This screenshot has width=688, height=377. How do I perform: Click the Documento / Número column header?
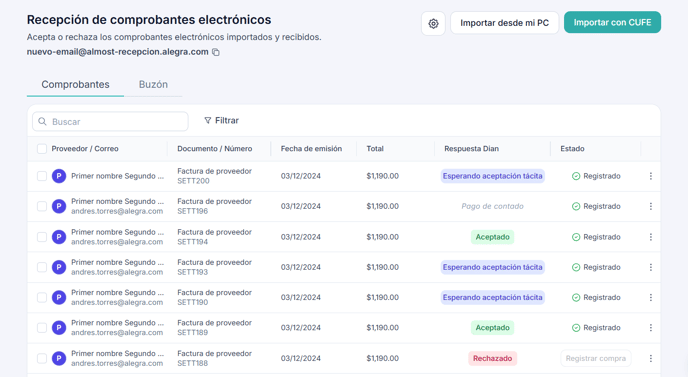[215, 149]
